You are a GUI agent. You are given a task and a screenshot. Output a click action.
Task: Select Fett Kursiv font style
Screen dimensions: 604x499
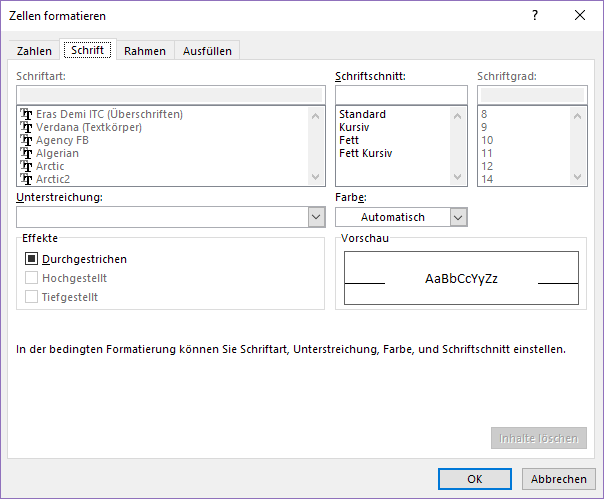tap(366, 153)
